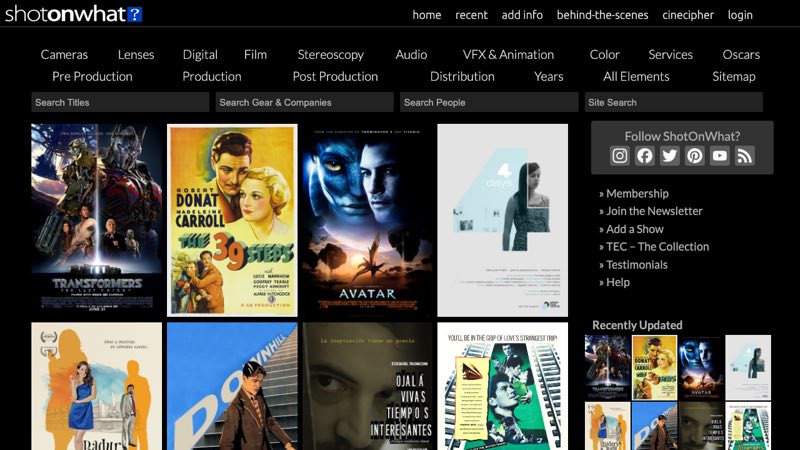Click the Site Search field
The image size is (800, 450).
click(673, 102)
